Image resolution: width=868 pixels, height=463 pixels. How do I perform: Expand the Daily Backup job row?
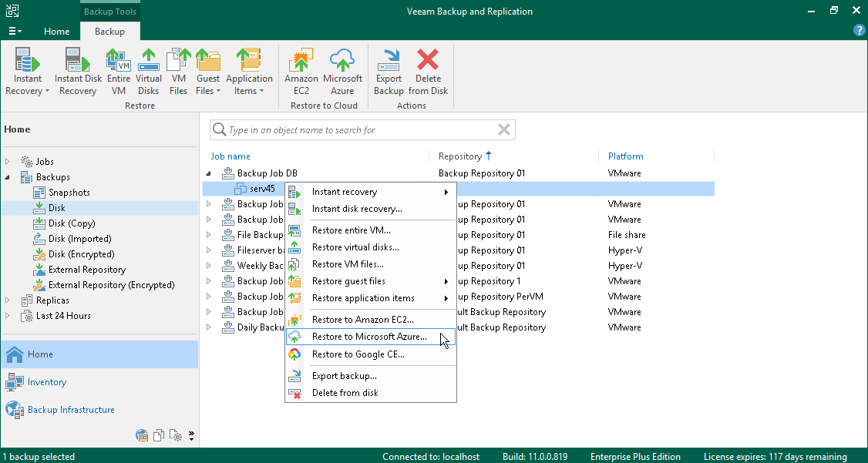coord(208,327)
